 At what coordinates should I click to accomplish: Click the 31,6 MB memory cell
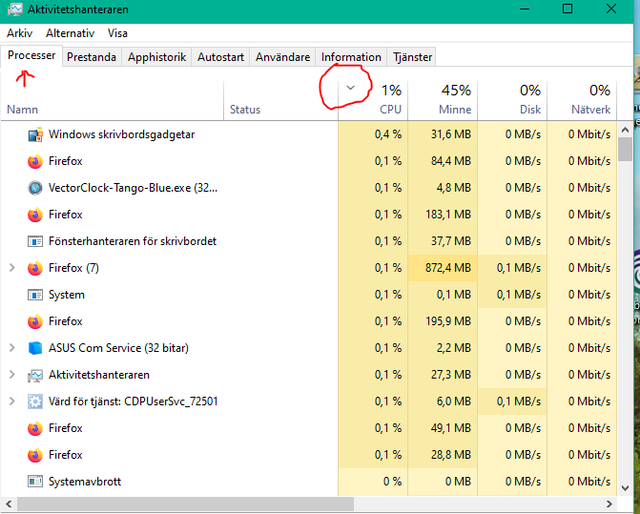pos(442,134)
